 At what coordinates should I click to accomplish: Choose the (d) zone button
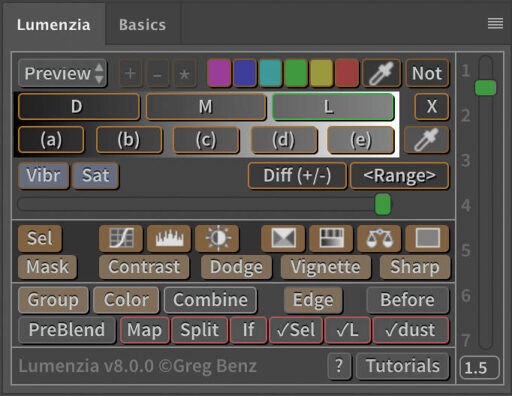[284, 140]
